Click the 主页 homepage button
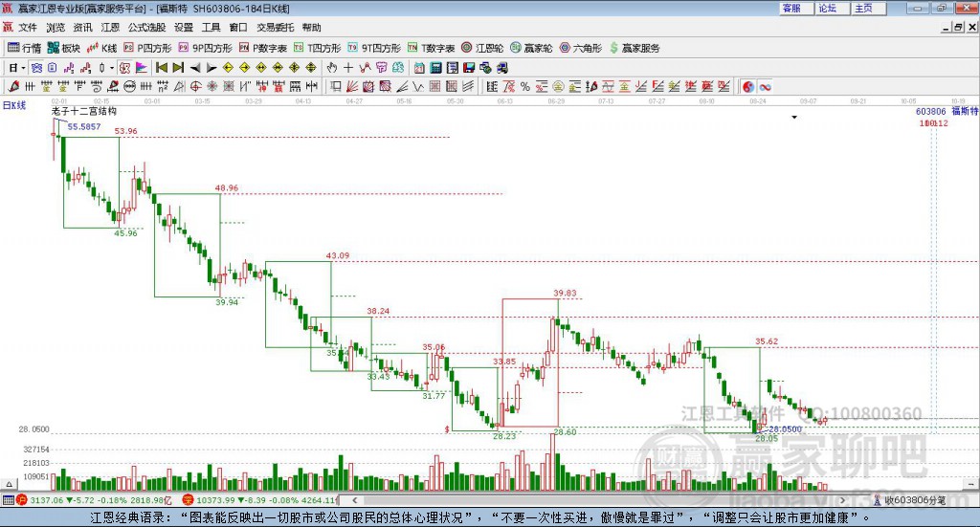The height and width of the screenshot is (527, 980). coord(869,8)
